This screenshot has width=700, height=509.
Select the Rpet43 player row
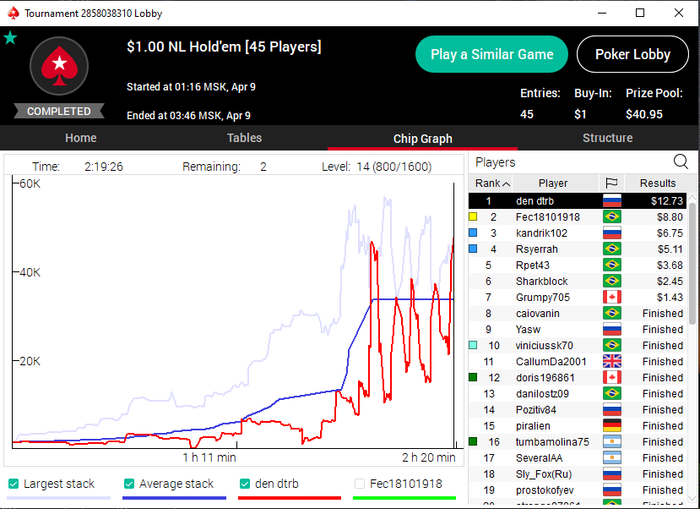(x=577, y=265)
